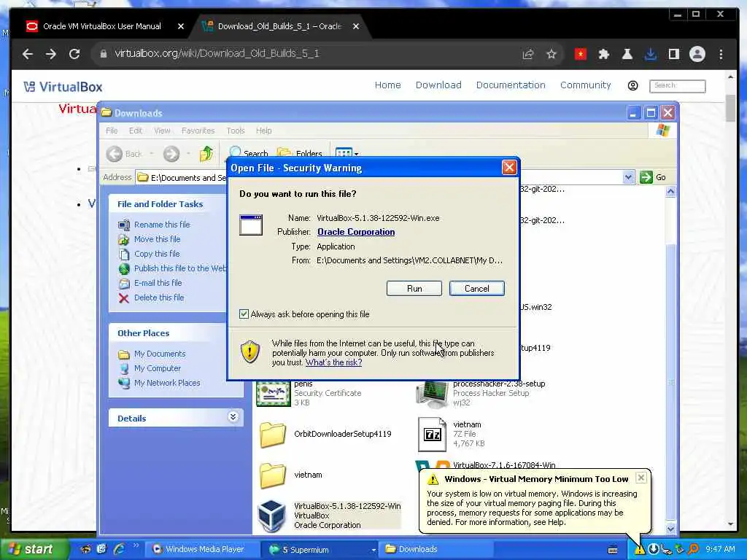The width and height of the screenshot is (747, 560).
Task: Click the share page icon in address bar
Action: tap(528, 54)
